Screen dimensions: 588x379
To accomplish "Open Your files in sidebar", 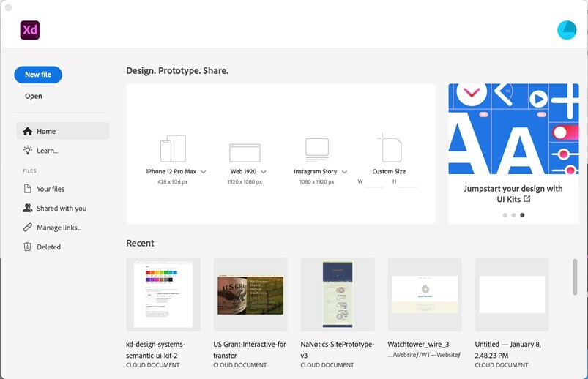I will [63, 189].
